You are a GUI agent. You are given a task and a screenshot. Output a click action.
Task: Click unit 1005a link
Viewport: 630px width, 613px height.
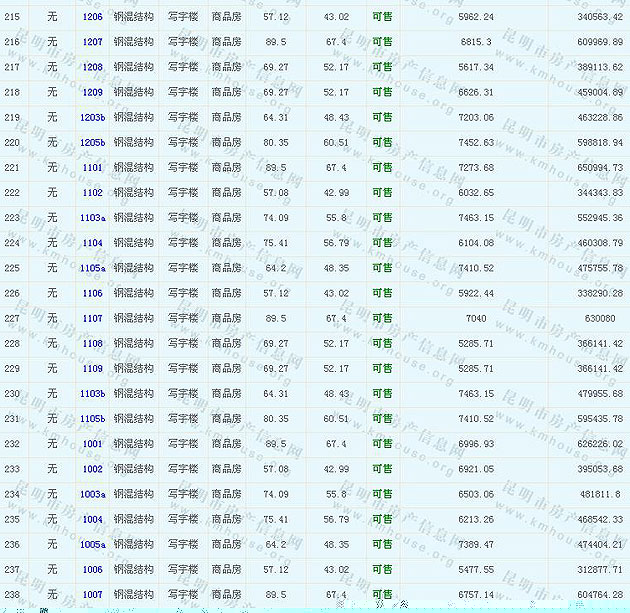tap(92, 544)
